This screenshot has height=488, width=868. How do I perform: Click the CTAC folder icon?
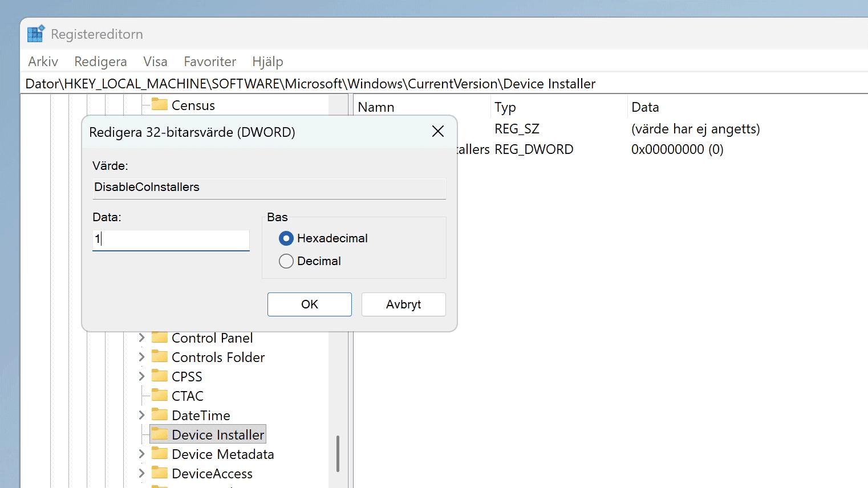tap(160, 395)
